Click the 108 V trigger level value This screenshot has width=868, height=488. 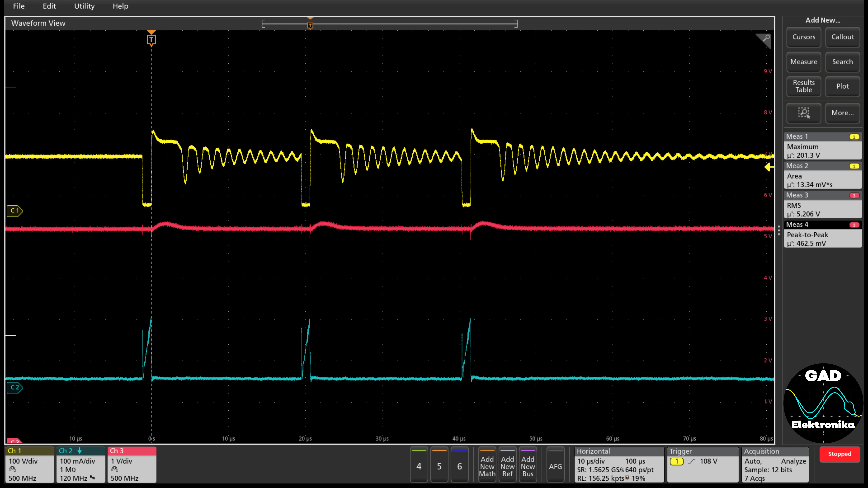[709, 461]
